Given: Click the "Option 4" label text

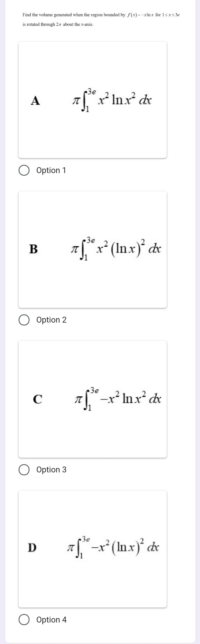Looking at the screenshot, I should (51, 620).
